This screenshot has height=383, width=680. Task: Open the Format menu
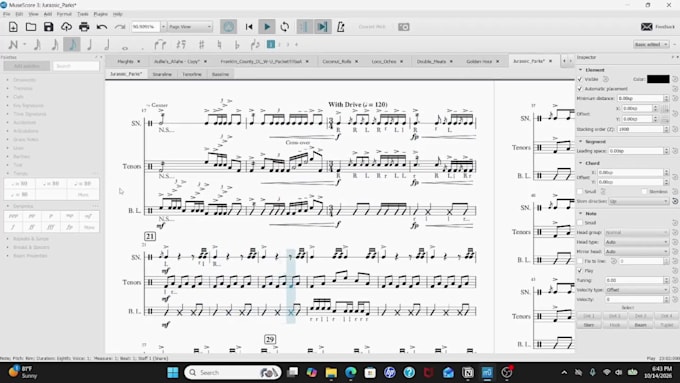(x=64, y=14)
